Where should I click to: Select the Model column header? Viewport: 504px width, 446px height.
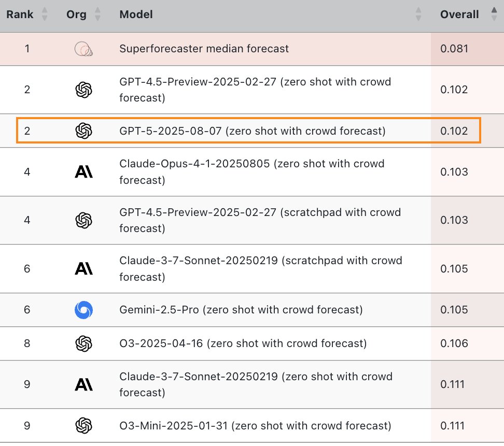pyautogui.click(x=136, y=15)
